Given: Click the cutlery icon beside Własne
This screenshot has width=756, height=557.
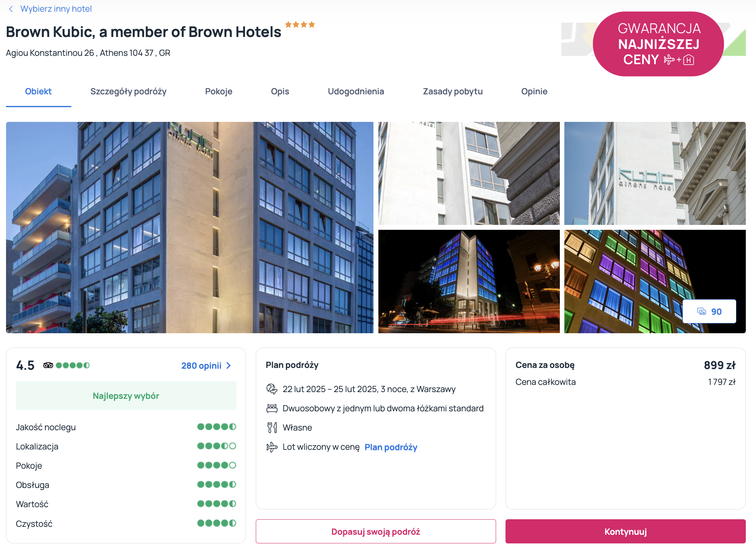Looking at the screenshot, I should tap(272, 428).
